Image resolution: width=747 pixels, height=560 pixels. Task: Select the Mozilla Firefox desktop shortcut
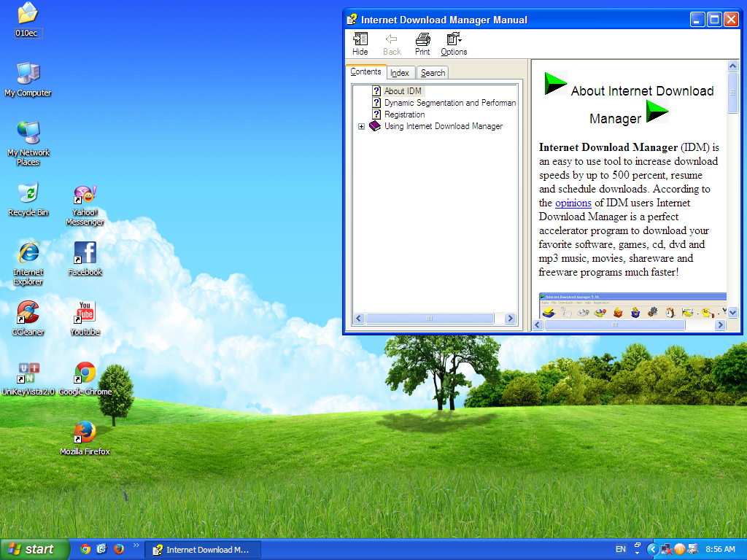85,438
